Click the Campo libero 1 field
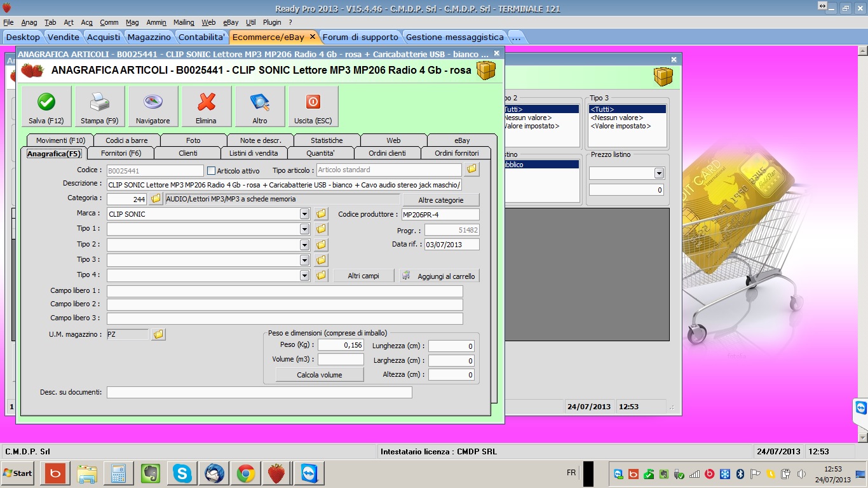This screenshot has width=868, height=488. [x=285, y=291]
